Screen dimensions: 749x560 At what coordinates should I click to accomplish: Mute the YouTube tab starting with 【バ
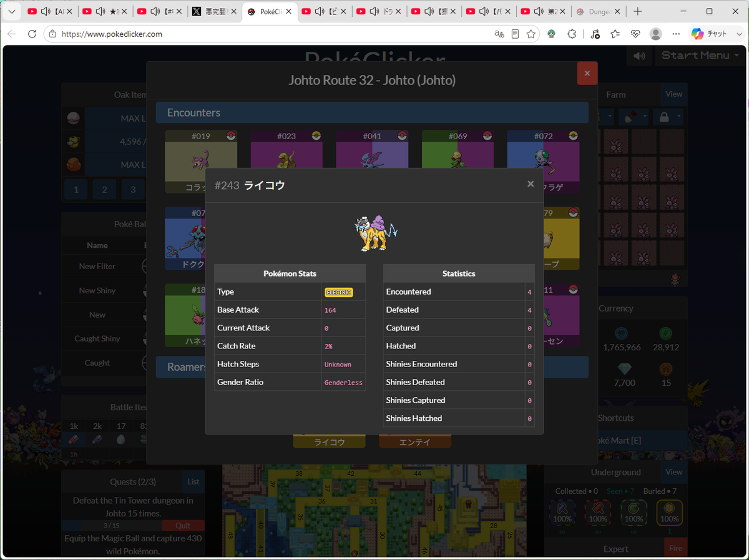pyautogui.click(x=483, y=12)
